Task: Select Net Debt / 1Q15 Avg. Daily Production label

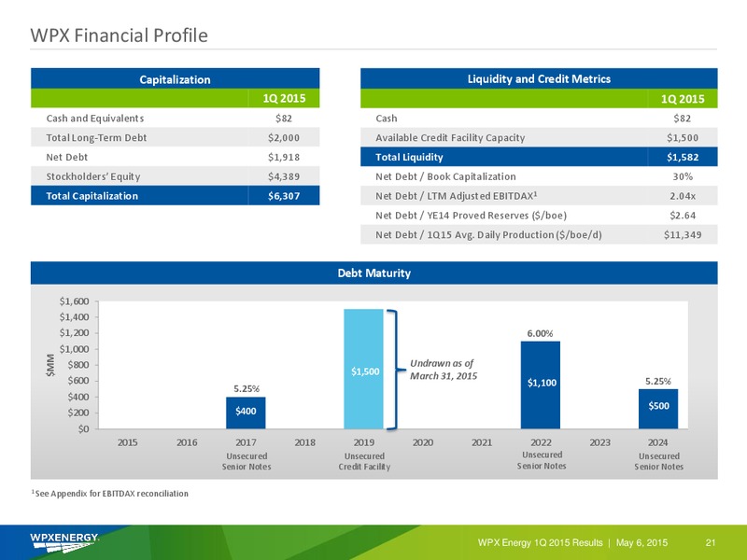Action: (488, 235)
